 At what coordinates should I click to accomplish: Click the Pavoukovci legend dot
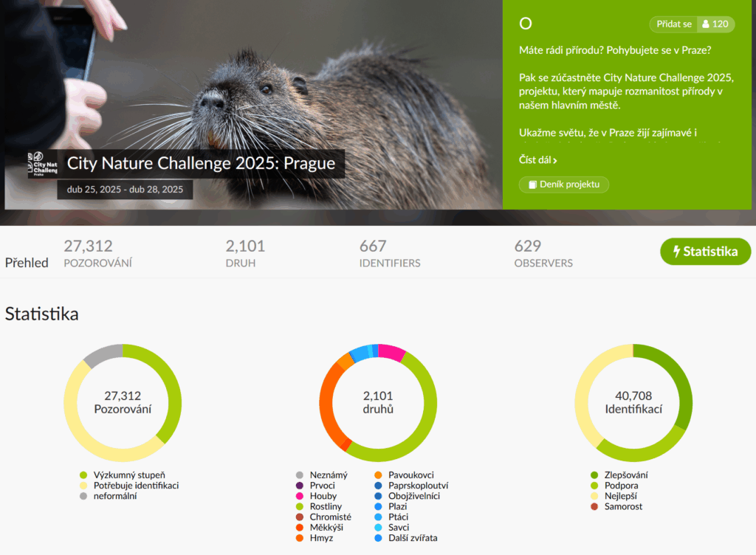tap(379, 475)
